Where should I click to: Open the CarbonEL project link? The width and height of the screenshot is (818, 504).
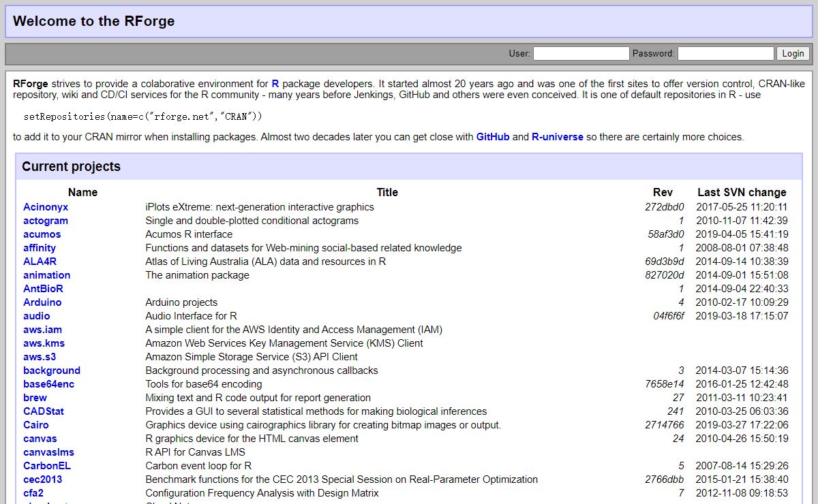(47, 466)
